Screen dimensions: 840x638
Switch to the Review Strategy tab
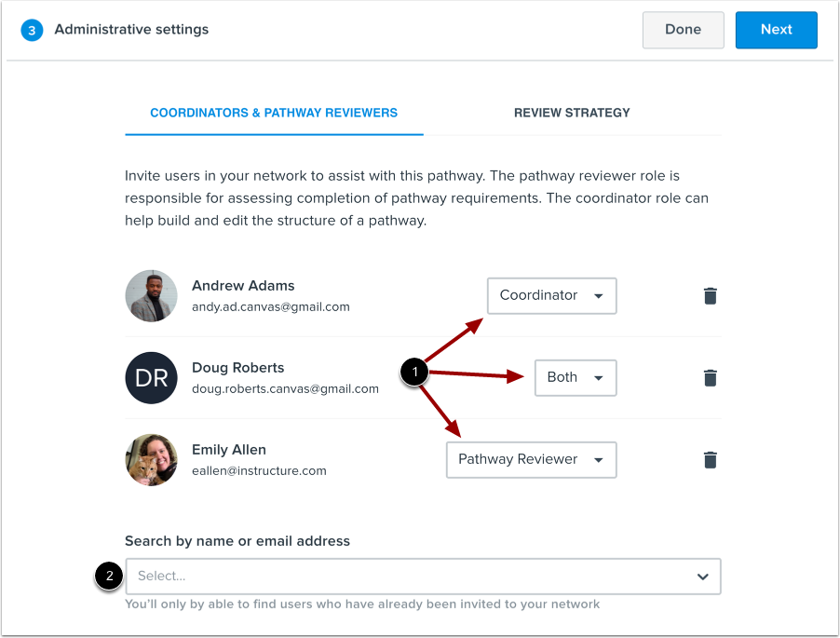[571, 113]
